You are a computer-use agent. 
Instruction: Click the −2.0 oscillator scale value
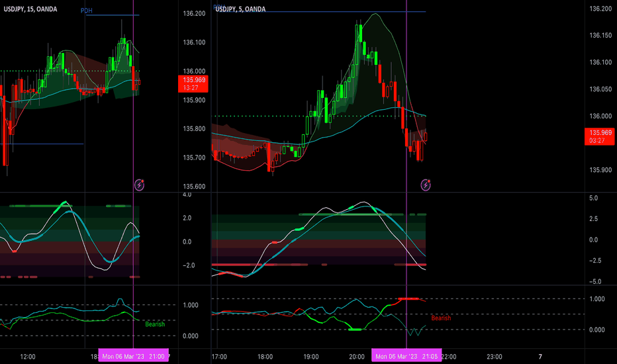[x=189, y=265]
